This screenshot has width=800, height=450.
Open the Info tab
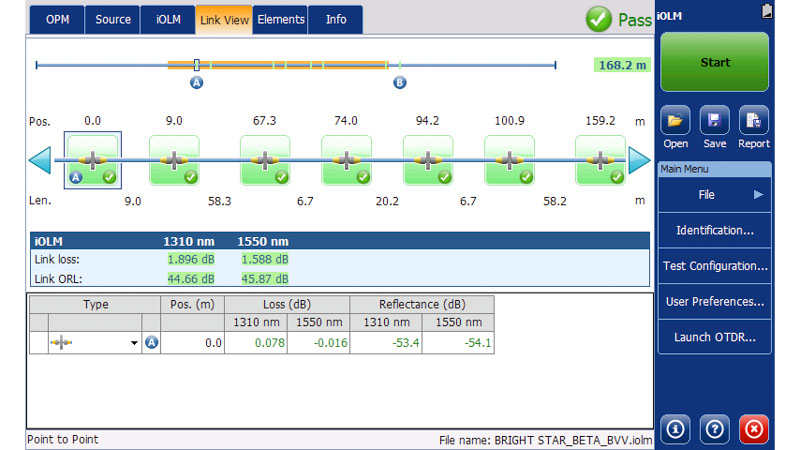pos(336,19)
